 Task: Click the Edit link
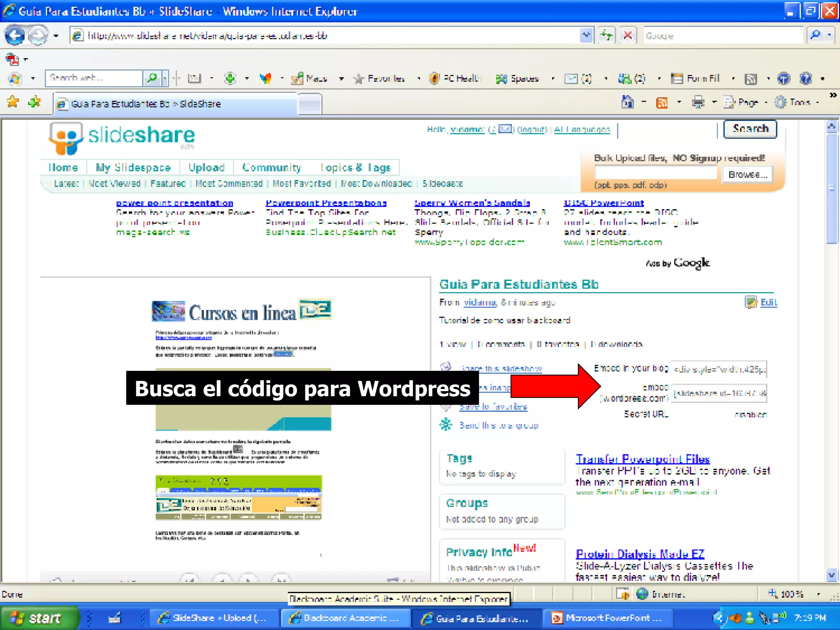coord(769,302)
